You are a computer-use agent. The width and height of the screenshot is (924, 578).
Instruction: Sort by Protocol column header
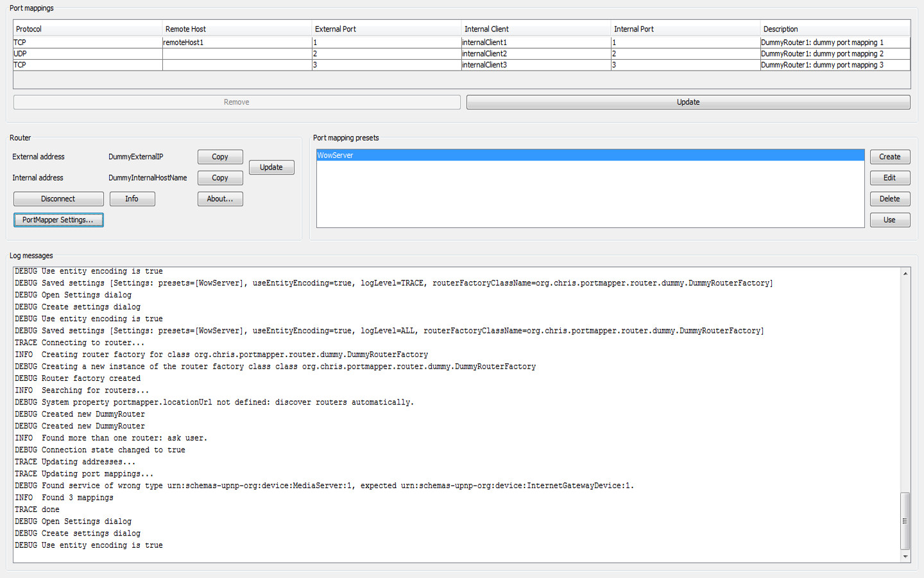(x=87, y=29)
